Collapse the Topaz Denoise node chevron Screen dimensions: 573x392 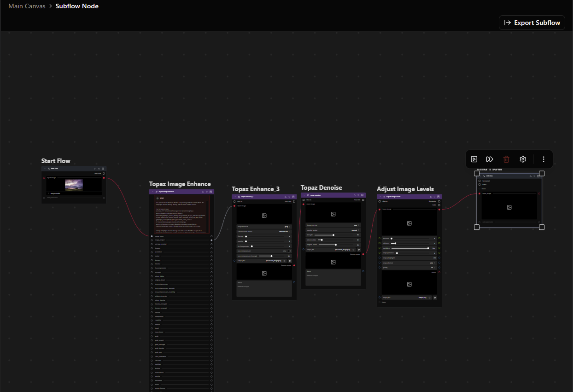point(304,195)
